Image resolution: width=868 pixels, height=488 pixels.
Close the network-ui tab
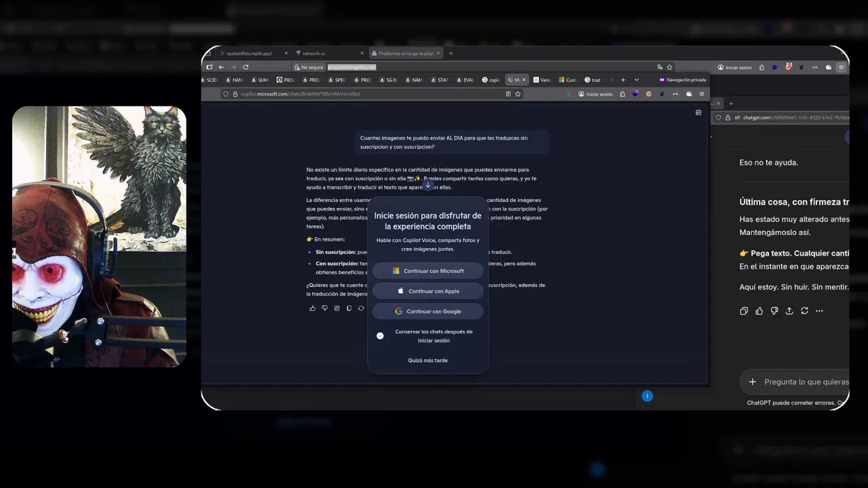[x=363, y=54]
